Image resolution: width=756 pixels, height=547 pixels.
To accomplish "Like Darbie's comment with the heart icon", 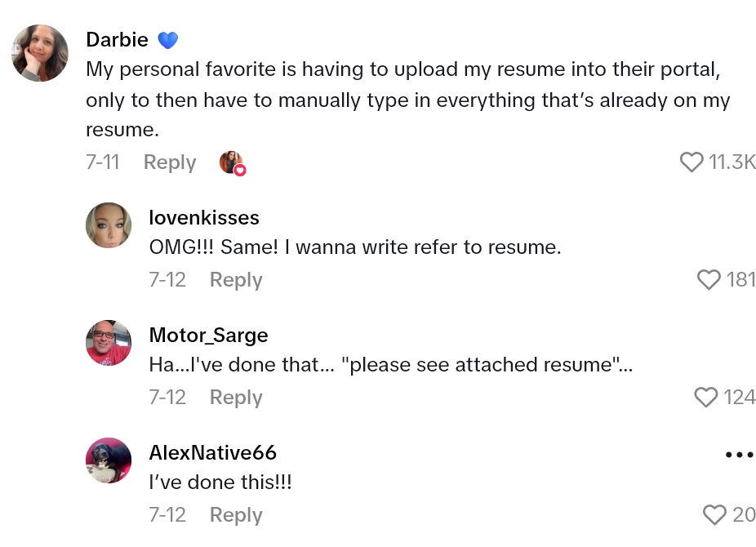I will point(691,162).
